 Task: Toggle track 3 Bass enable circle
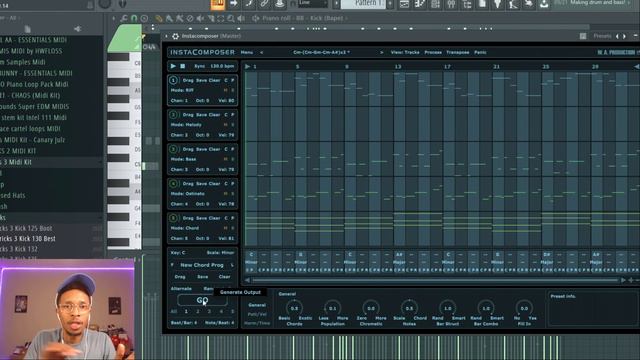tap(173, 149)
